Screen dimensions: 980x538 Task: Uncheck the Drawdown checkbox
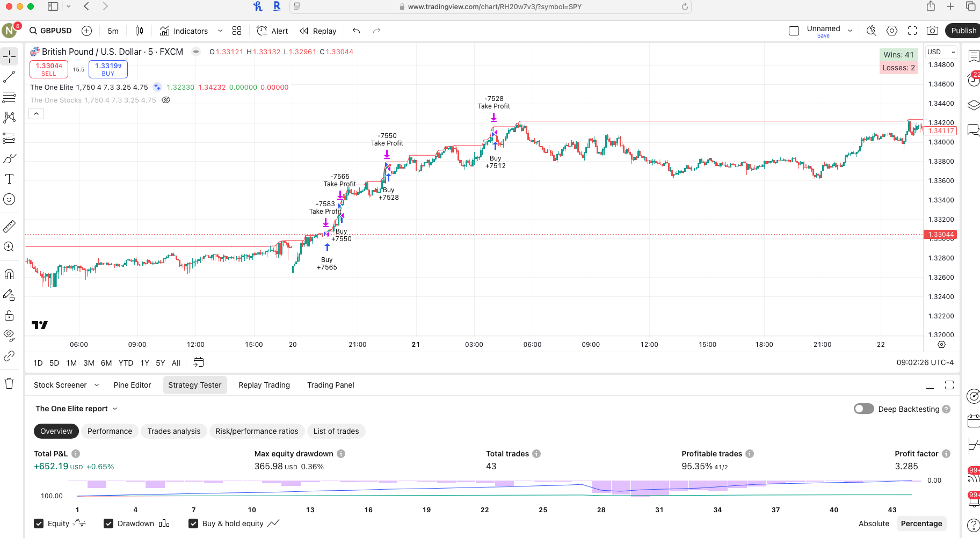point(108,524)
